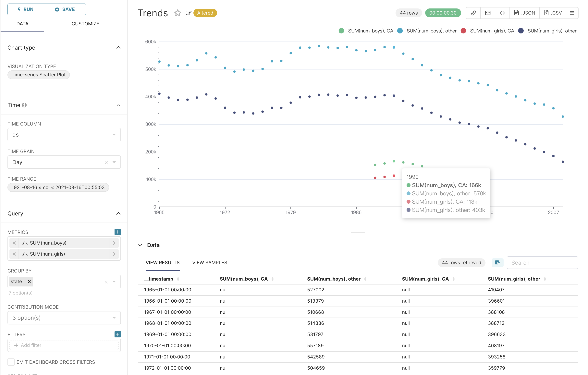588x375 pixels.
Task: Edit the chart properties
Action: [x=188, y=13]
